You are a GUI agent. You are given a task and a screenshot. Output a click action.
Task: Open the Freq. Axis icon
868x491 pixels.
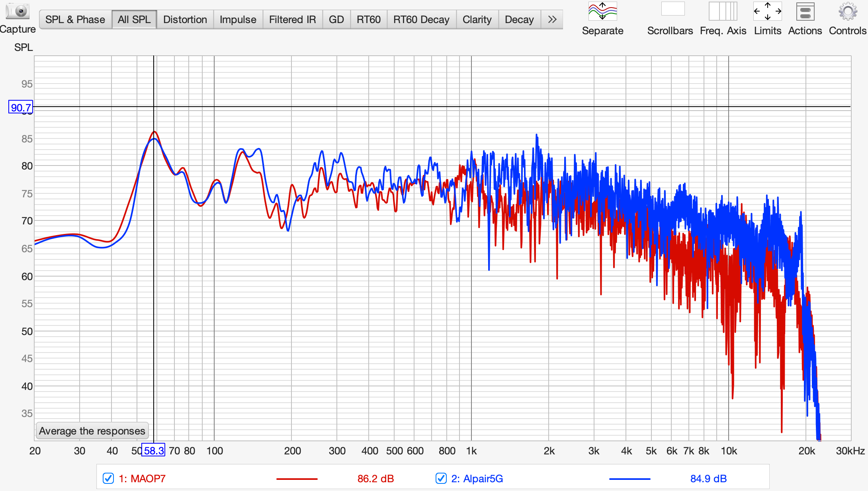click(x=723, y=12)
